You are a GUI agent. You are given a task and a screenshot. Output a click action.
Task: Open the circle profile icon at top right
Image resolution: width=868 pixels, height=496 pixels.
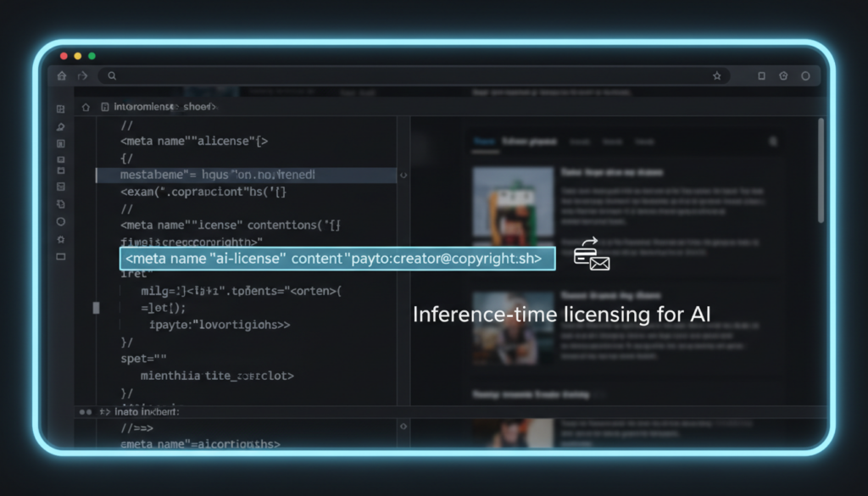pyautogui.click(x=805, y=76)
